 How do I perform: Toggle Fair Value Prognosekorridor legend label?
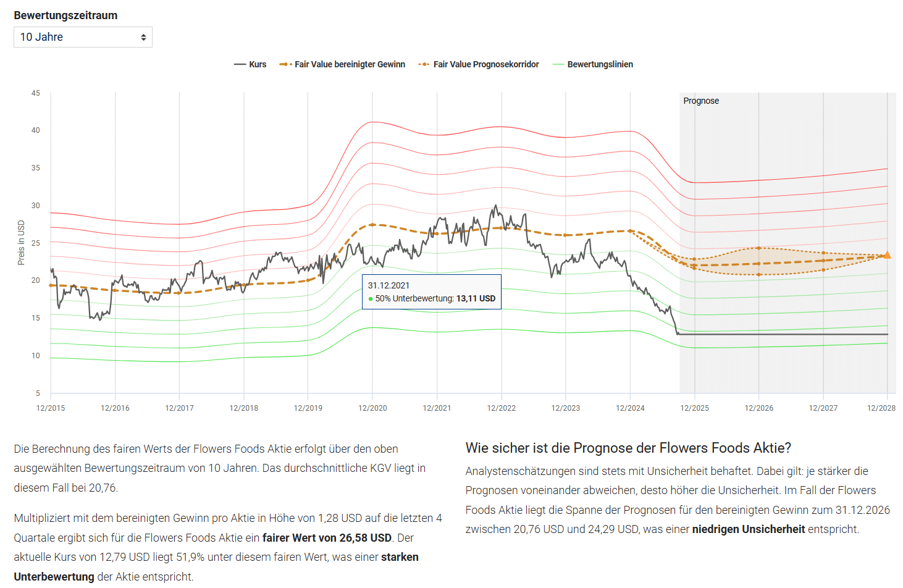[486, 64]
